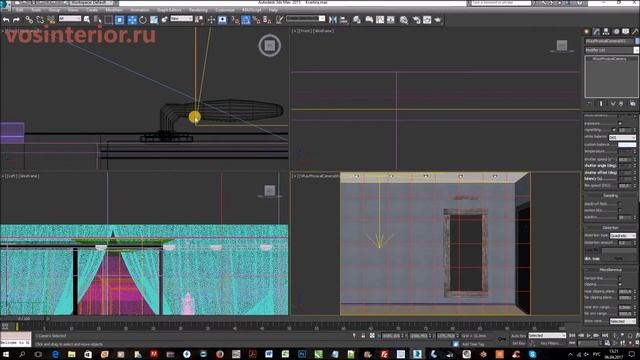Screen dimensions: 640x360
Task: Collapse the Miscellaneous rollout header
Action: click(611, 270)
